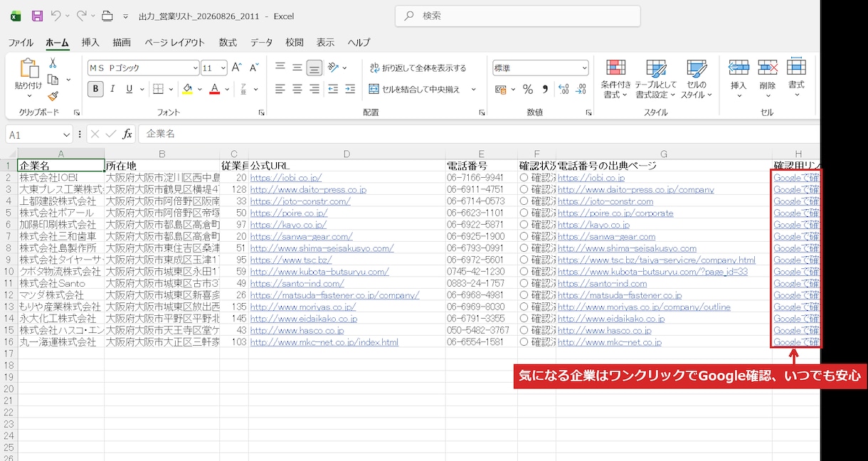Open http://www.mkc-net.co.jp/index.html link
The image size is (868, 461).
pyautogui.click(x=324, y=342)
